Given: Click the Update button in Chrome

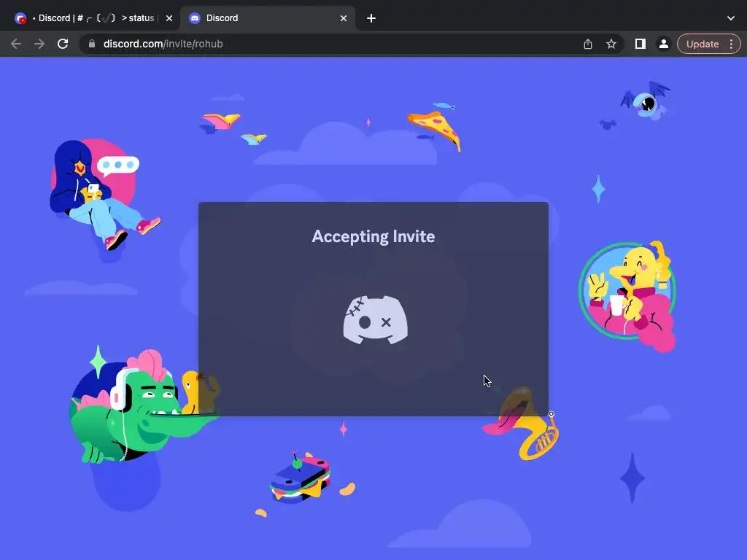Looking at the screenshot, I should [x=703, y=44].
